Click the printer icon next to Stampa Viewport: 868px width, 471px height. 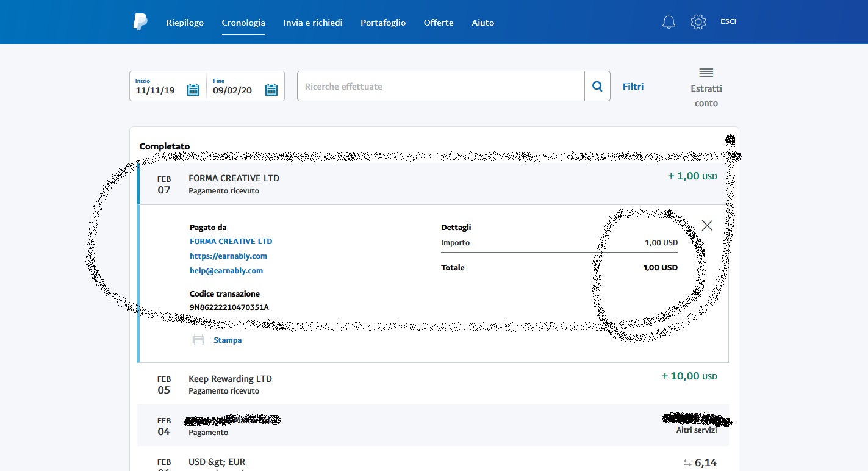click(x=198, y=340)
